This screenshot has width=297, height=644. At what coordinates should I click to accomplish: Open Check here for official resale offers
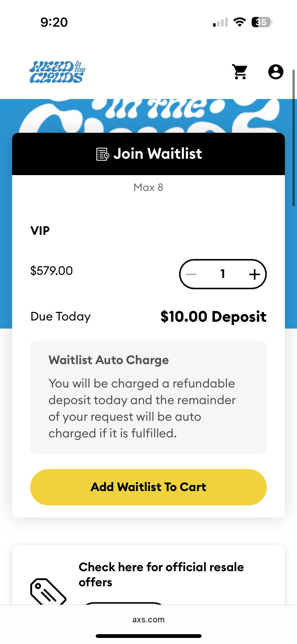tap(161, 574)
